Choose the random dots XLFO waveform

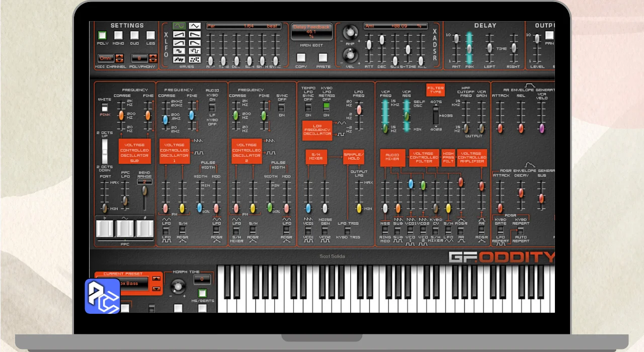195,59
